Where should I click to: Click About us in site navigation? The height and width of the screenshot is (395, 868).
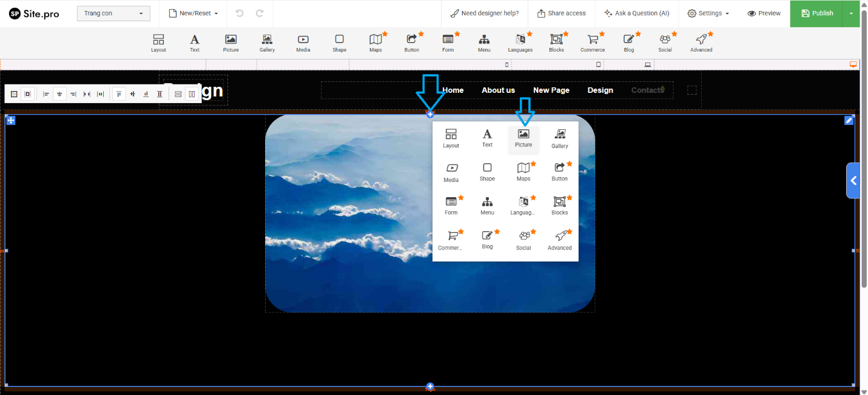pyautogui.click(x=498, y=90)
